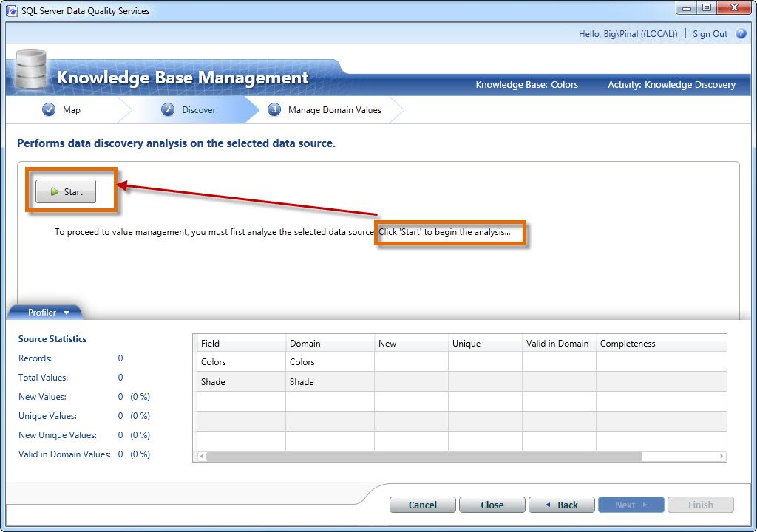Click the grid scroll right arrow

click(x=722, y=456)
